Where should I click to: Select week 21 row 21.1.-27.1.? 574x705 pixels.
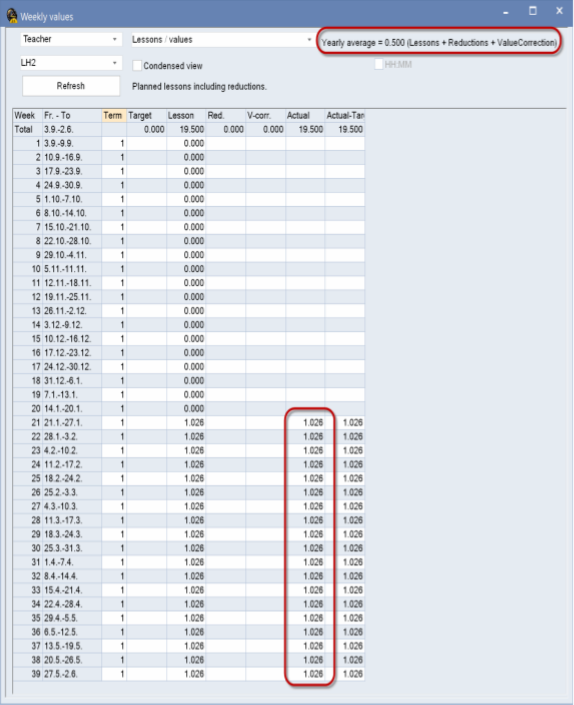(x=188, y=423)
